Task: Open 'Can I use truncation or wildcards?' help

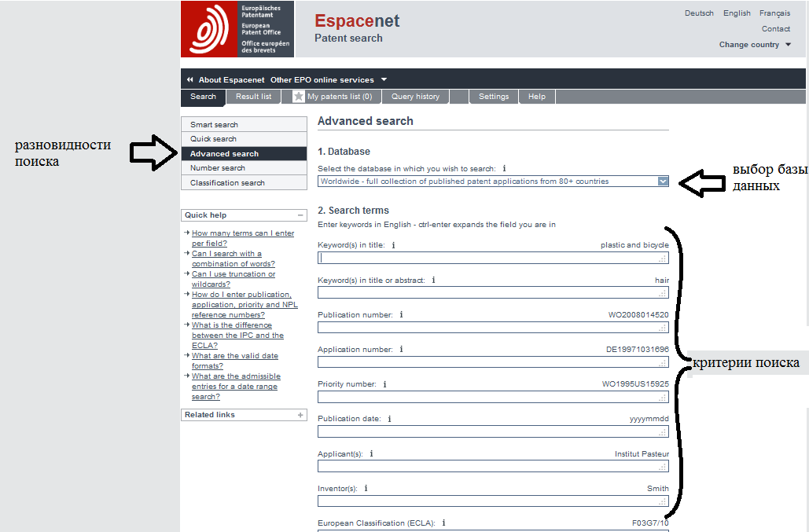Action: 234,279
